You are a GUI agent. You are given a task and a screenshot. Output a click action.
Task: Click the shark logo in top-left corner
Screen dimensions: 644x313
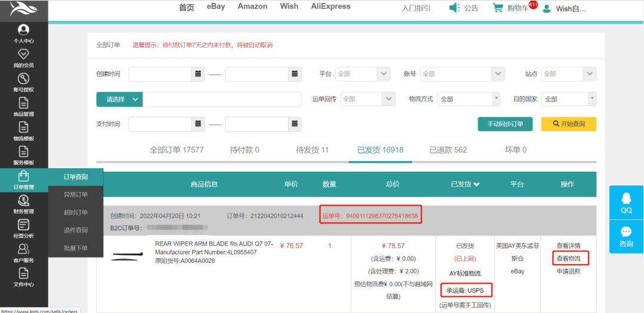point(24,9)
